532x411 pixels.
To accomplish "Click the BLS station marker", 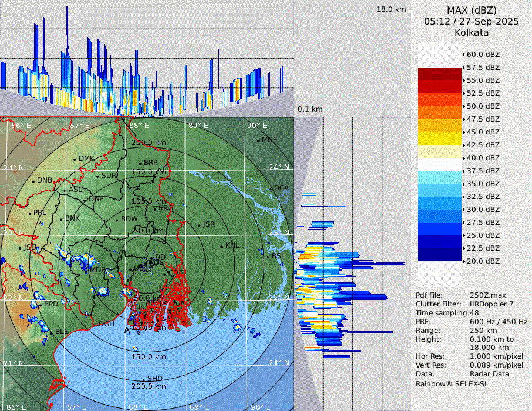I will [x=51, y=332].
